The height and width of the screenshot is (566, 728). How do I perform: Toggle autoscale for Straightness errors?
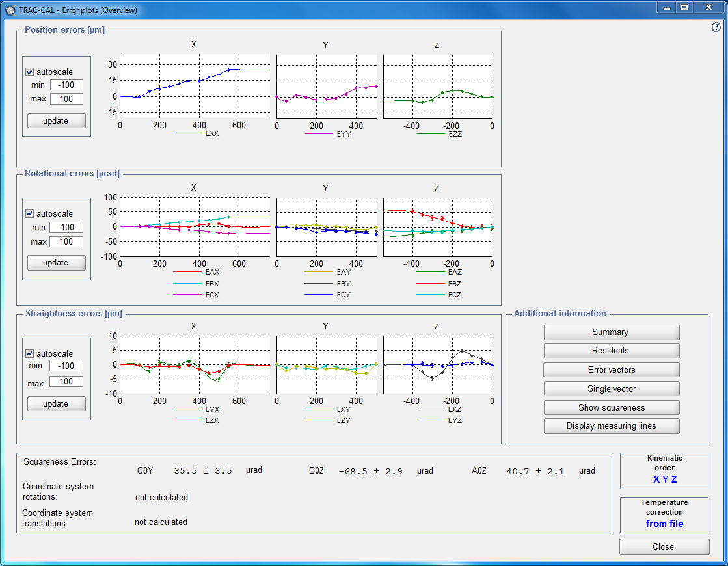point(30,353)
